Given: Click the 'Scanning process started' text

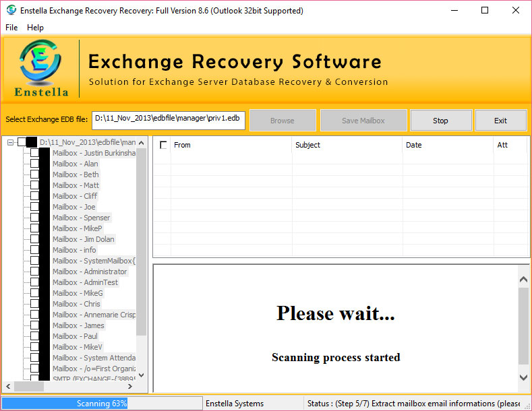Looking at the screenshot, I should point(336,357).
